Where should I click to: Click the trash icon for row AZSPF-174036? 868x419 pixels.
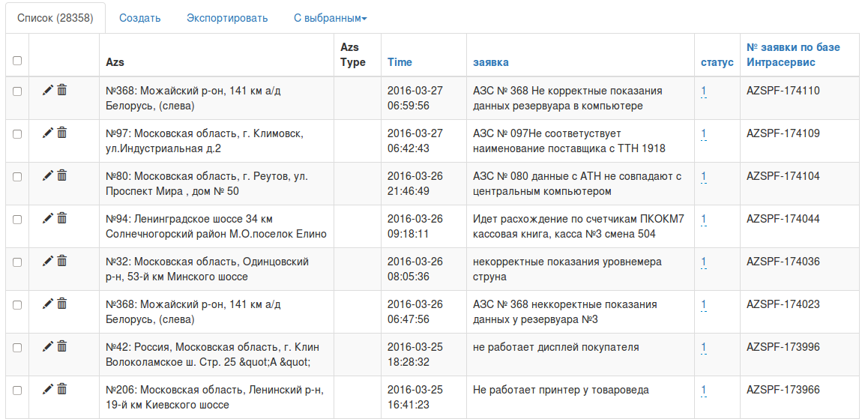click(62, 261)
